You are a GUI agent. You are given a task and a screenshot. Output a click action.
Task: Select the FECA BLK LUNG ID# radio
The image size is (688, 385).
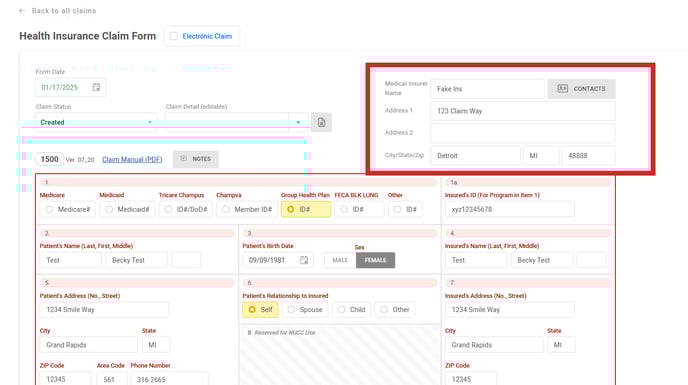point(344,209)
